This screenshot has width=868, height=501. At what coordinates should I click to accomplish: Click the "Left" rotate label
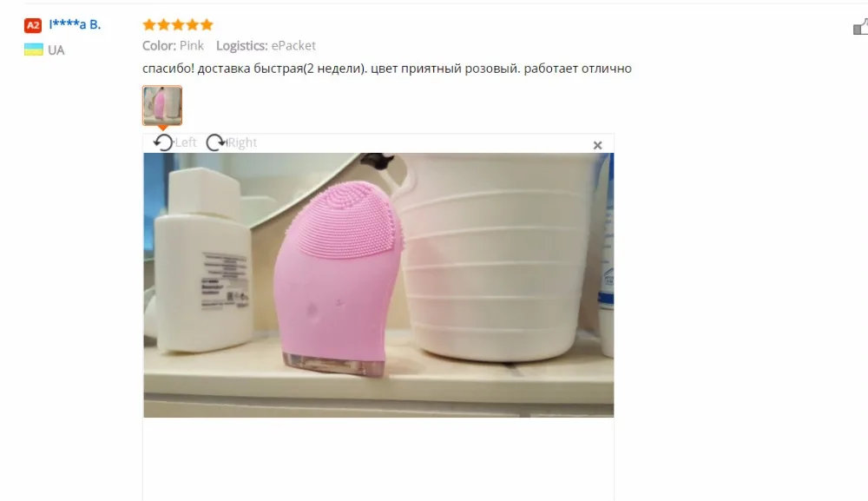[x=186, y=142]
